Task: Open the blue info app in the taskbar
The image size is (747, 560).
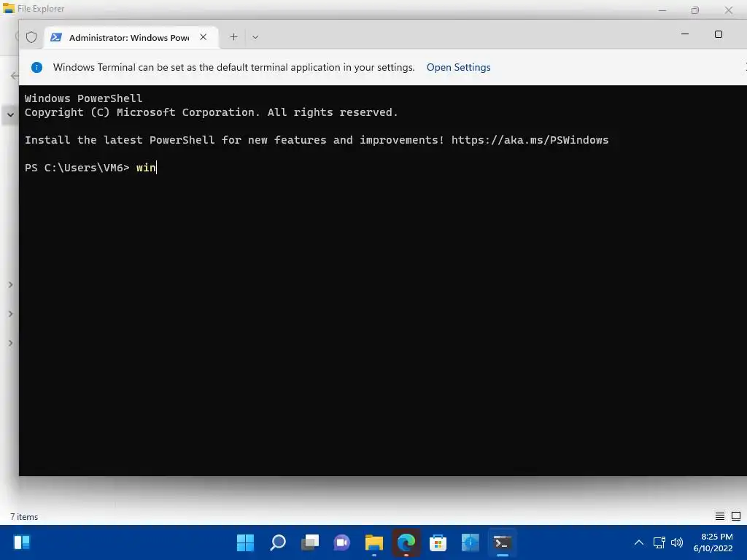Action: pyautogui.click(x=471, y=542)
